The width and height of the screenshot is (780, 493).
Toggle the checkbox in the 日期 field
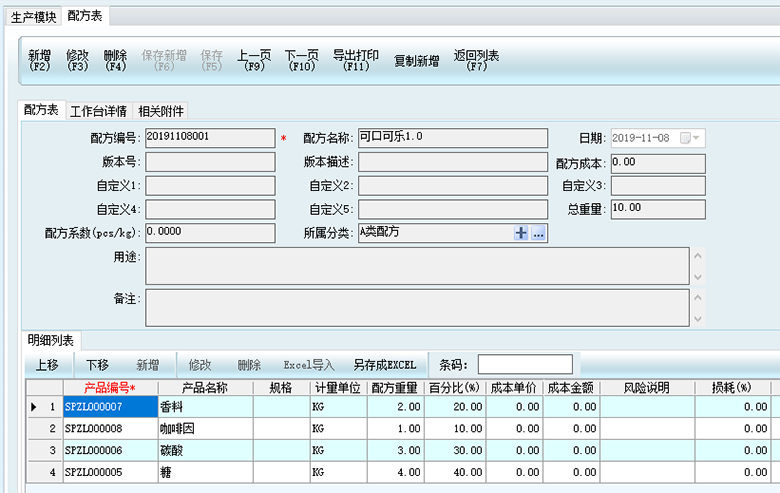685,138
